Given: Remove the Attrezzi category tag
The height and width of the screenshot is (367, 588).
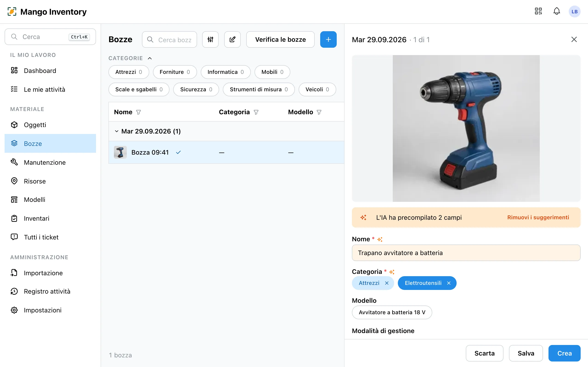Looking at the screenshot, I should point(387,283).
